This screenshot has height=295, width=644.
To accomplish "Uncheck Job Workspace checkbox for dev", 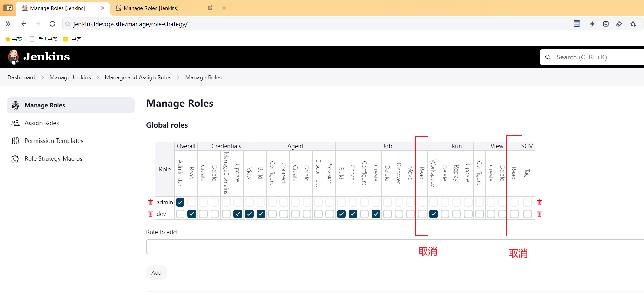I will click(433, 214).
